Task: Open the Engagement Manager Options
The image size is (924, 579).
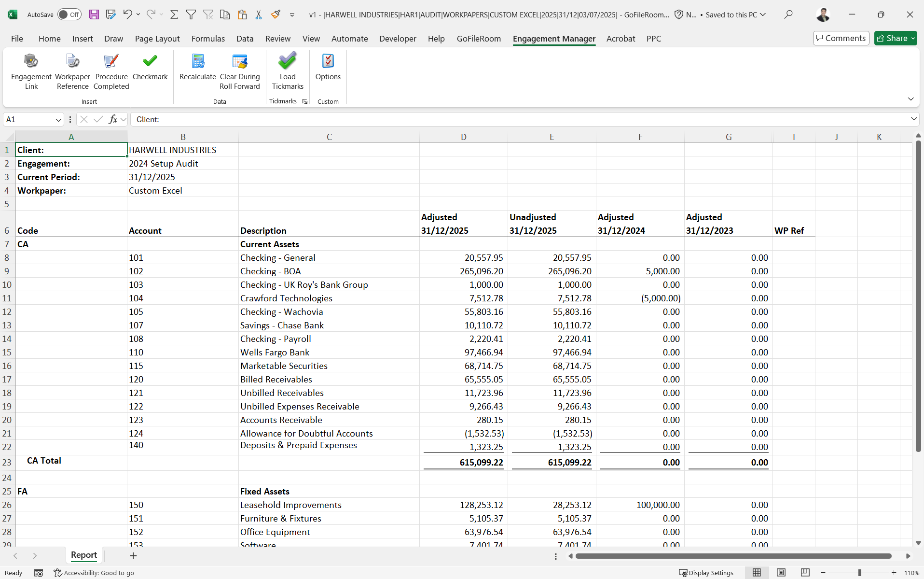Action: 328,67
